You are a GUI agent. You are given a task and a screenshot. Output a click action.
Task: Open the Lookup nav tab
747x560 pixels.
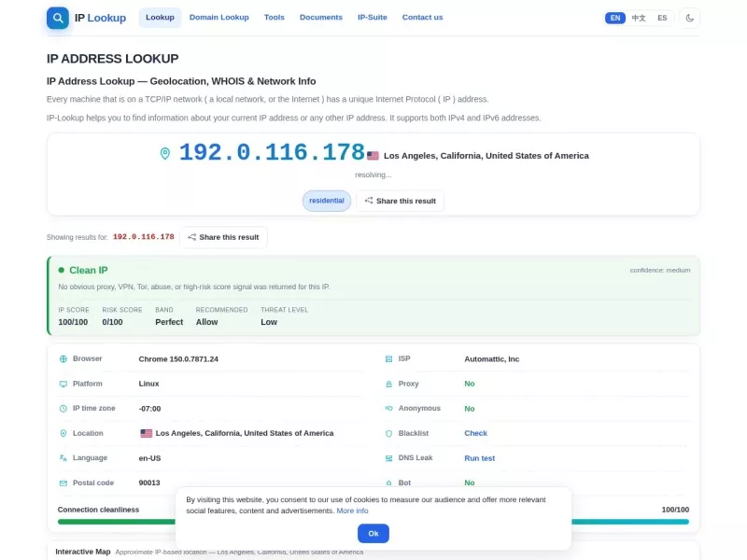(160, 18)
